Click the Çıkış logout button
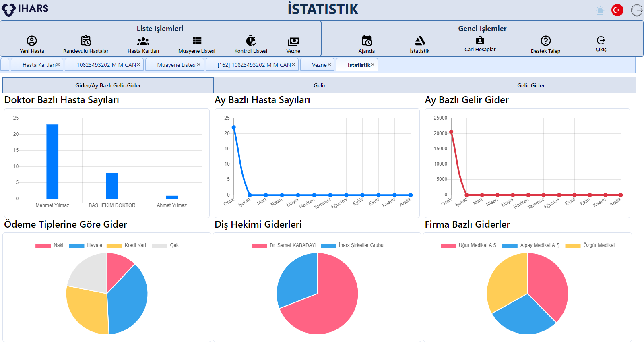 click(601, 44)
